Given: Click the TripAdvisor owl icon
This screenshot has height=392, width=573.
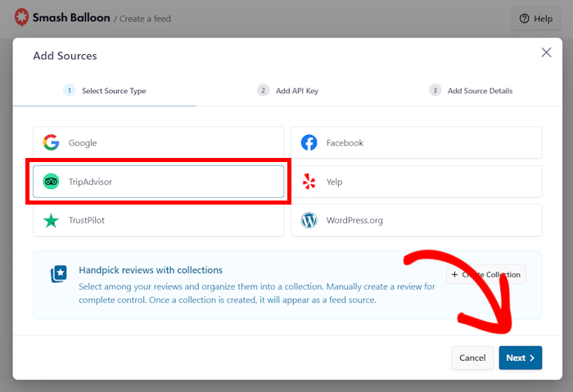Looking at the screenshot, I should coord(52,182).
